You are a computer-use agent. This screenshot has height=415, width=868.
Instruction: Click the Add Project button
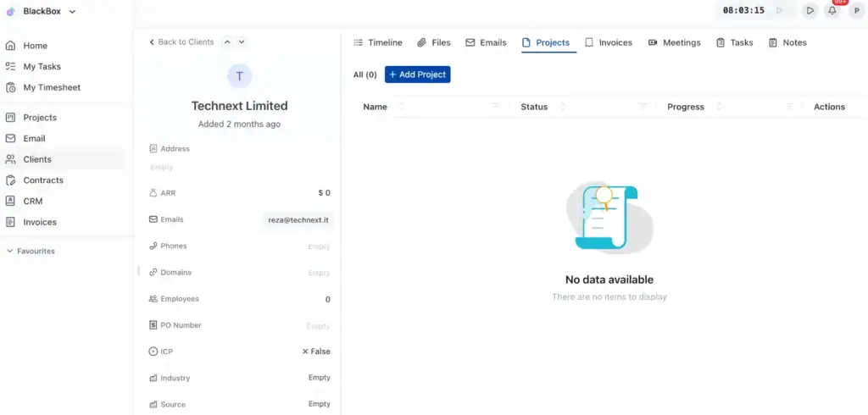pos(417,75)
